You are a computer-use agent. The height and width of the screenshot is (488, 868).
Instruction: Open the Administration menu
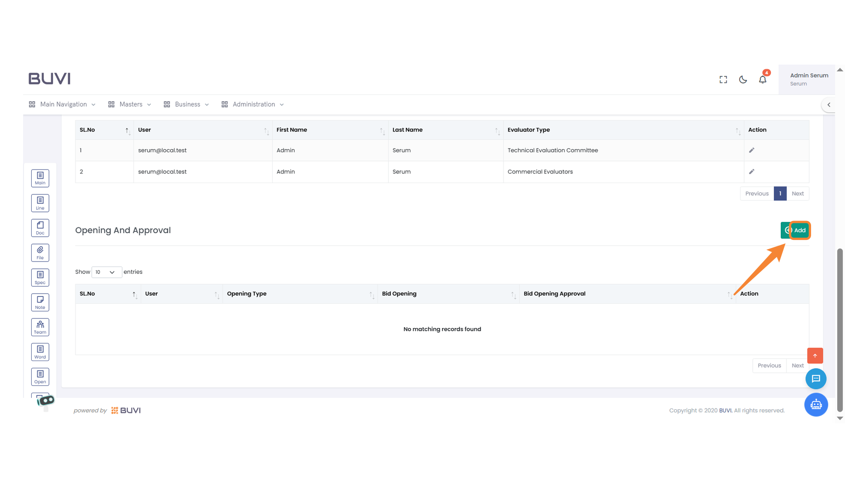253,104
